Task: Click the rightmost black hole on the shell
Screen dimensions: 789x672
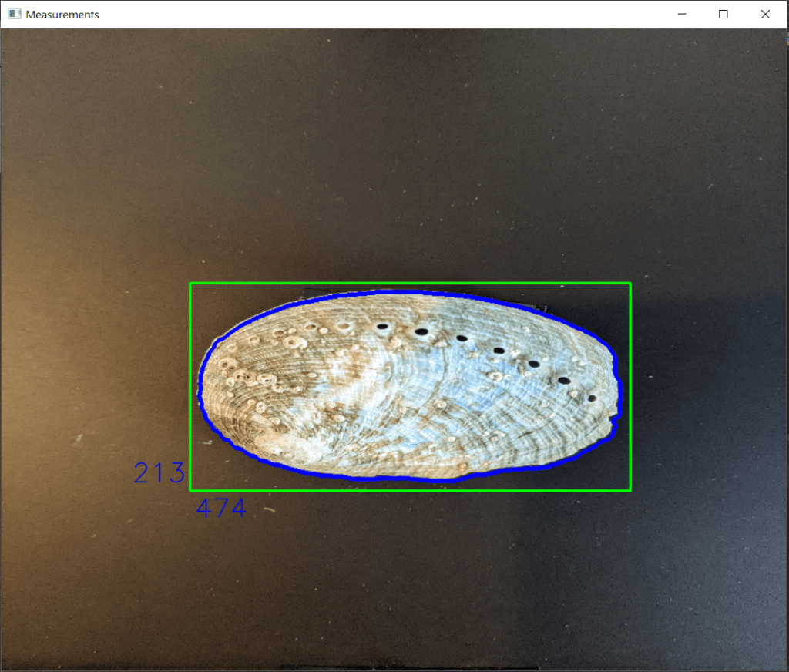Action: click(x=592, y=398)
